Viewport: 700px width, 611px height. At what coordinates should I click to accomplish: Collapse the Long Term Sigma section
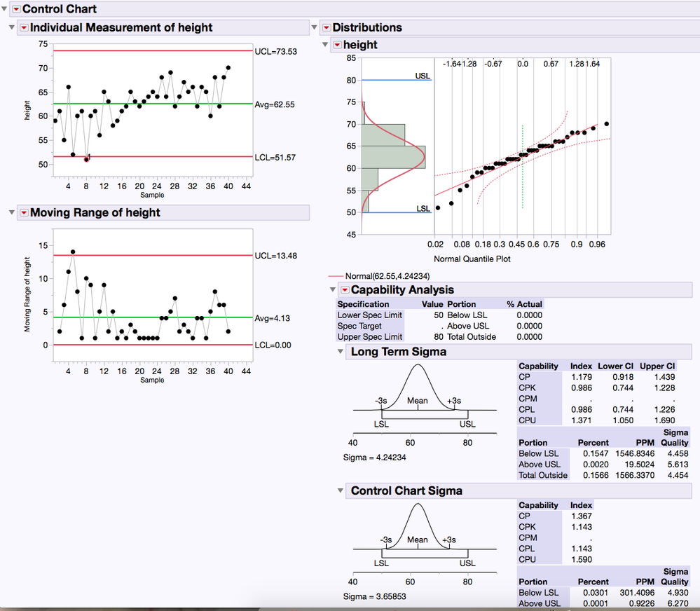click(x=341, y=351)
